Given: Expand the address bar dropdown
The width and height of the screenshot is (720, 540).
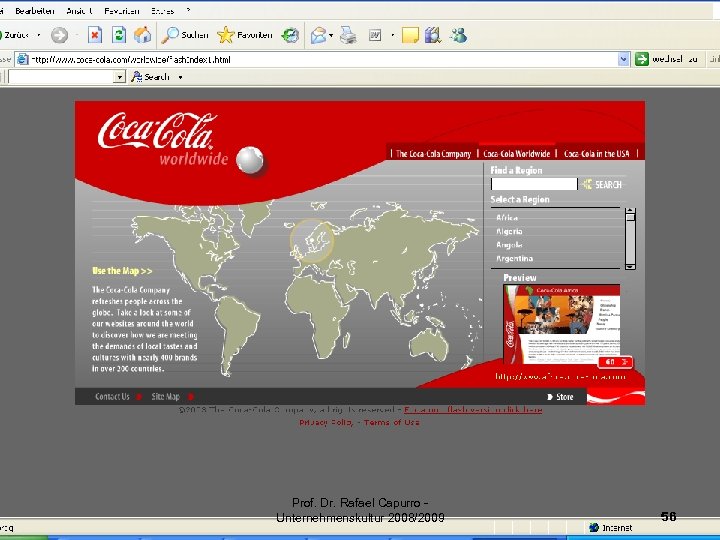Looking at the screenshot, I should tap(623, 59).
